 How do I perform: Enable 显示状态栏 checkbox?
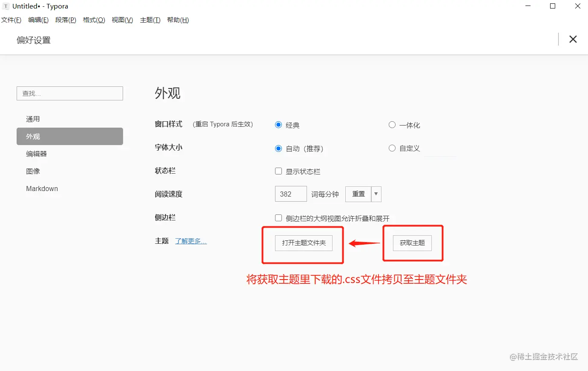click(278, 171)
